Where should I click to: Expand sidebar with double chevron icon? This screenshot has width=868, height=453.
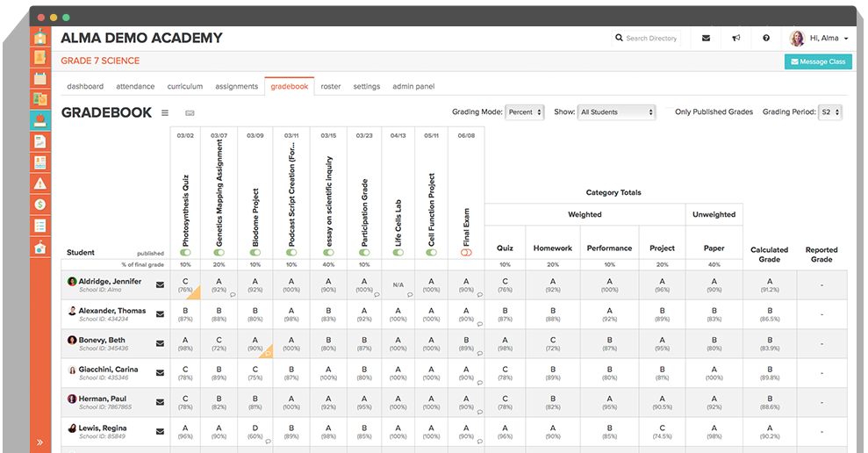[x=39, y=442]
